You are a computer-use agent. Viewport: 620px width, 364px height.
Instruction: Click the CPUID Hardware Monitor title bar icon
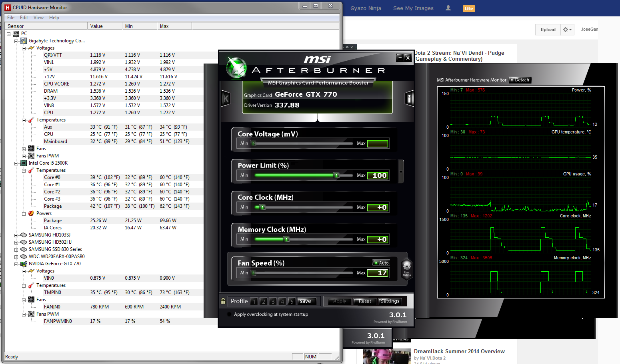(x=8, y=8)
